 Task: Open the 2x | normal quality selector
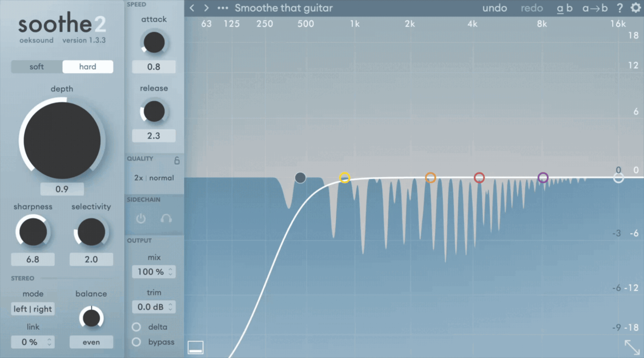pyautogui.click(x=154, y=178)
